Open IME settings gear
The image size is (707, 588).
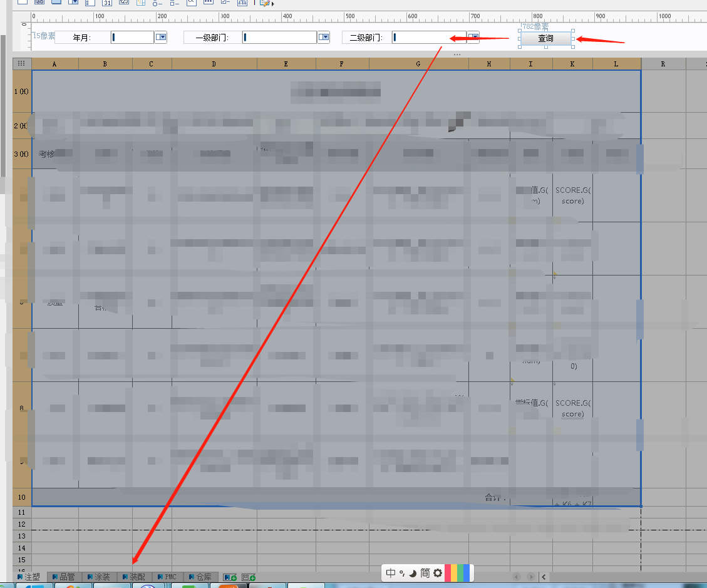[x=437, y=573]
